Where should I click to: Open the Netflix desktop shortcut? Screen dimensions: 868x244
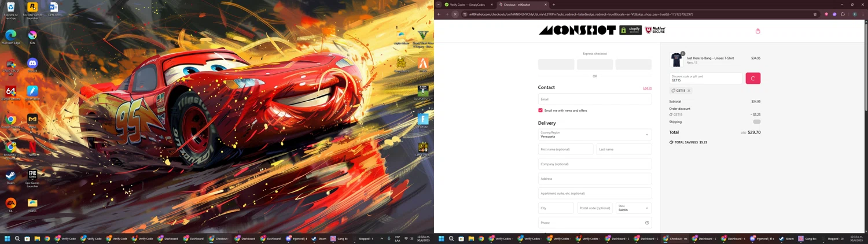coord(32,149)
